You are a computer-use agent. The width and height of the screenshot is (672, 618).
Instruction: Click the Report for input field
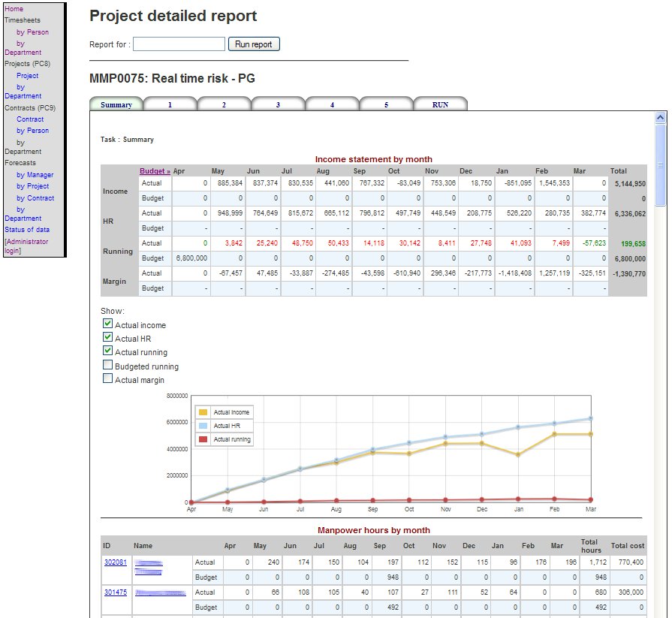point(179,44)
